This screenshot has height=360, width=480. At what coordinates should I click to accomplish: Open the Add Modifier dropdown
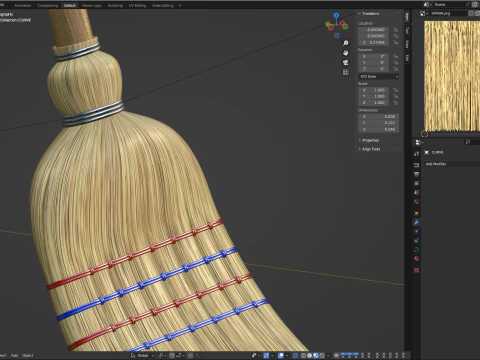452,164
